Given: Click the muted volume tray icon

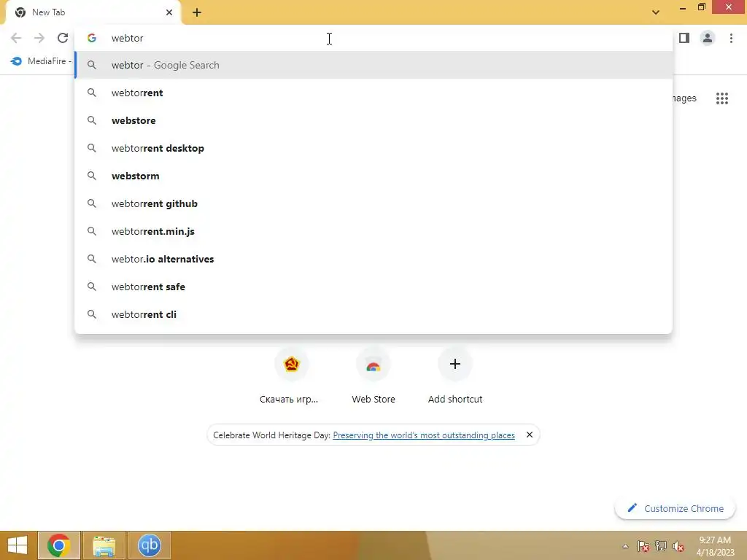Looking at the screenshot, I should (678, 546).
